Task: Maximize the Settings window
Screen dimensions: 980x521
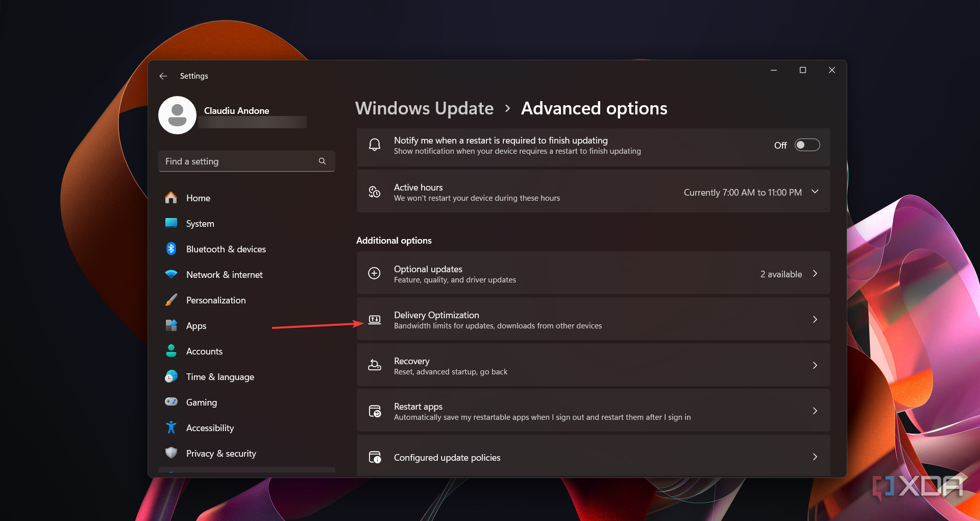Action: (803, 70)
